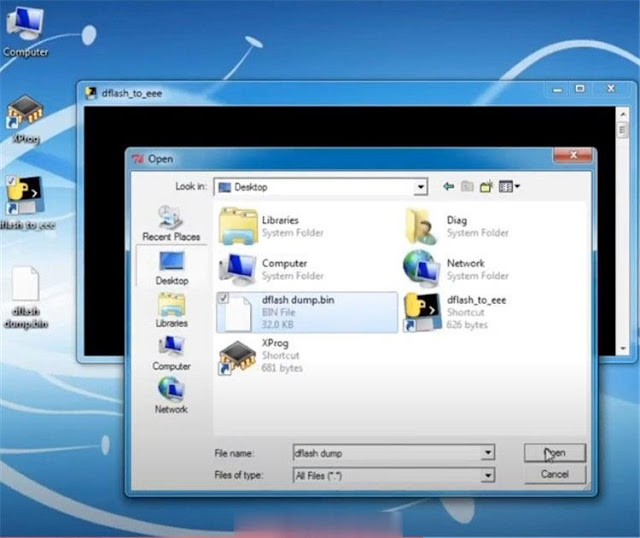Open the Computer desktop icon
The image size is (640, 538).
[x=24, y=32]
